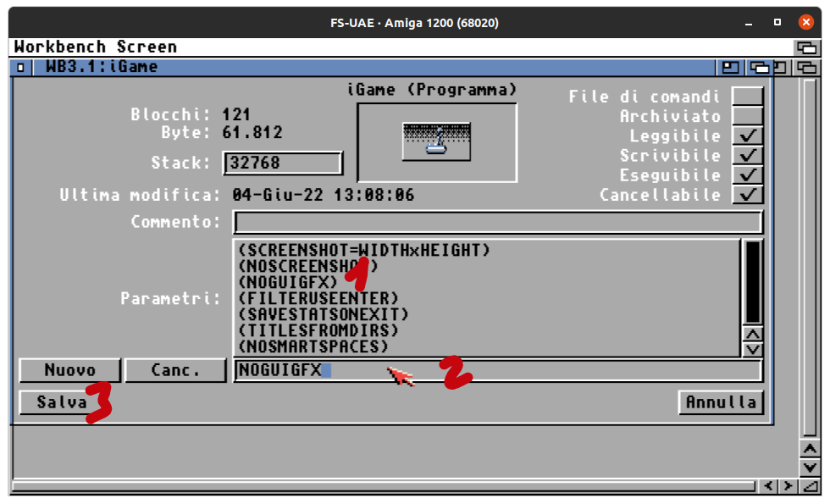Select the (SCREENSHOT=WIDTHxHEIGHT) parameter
This screenshot has width=830, height=504.
point(364,250)
